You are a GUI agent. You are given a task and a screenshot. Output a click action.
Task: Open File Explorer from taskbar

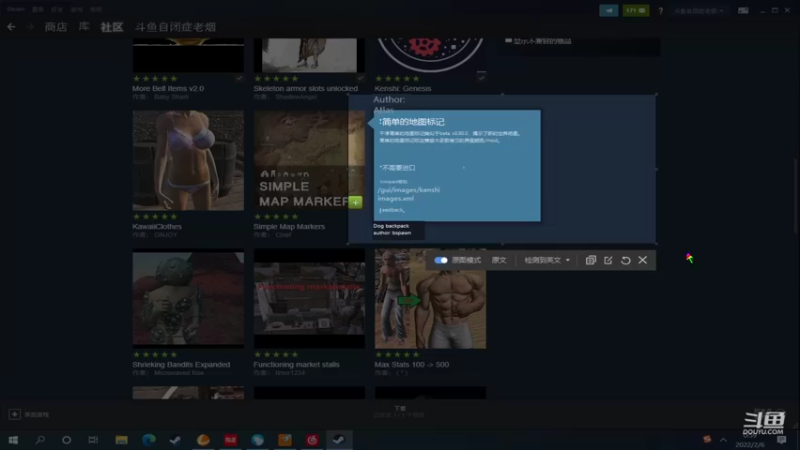121,440
